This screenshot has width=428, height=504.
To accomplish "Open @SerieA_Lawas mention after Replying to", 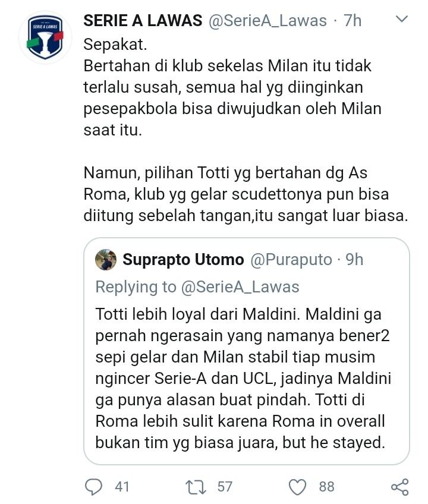I will [x=240, y=287].
